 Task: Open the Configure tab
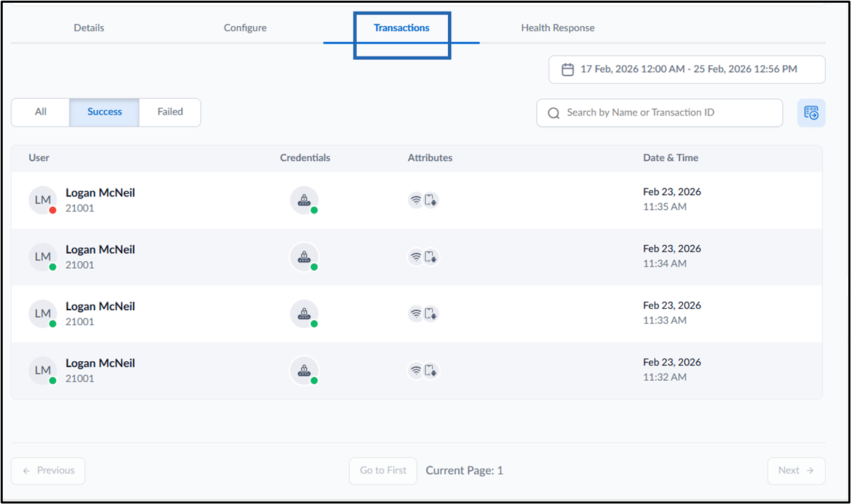245,28
